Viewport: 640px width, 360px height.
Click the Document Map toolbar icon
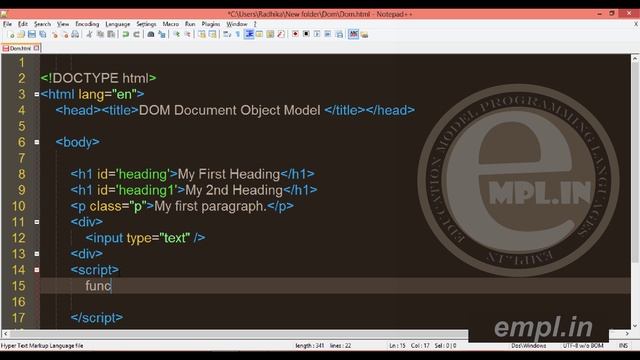270,35
